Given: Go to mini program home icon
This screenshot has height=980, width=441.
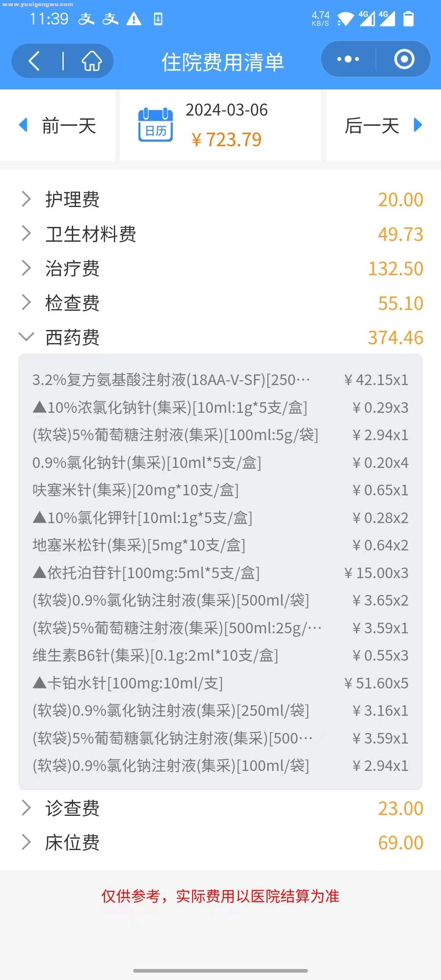Looking at the screenshot, I should pos(92,61).
